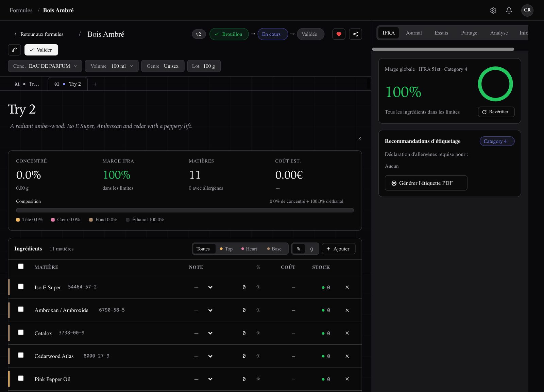The width and height of the screenshot is (544, 392).
Task: Check the Pink Pepper Oil checkbox
Action: tap(21, 378)
